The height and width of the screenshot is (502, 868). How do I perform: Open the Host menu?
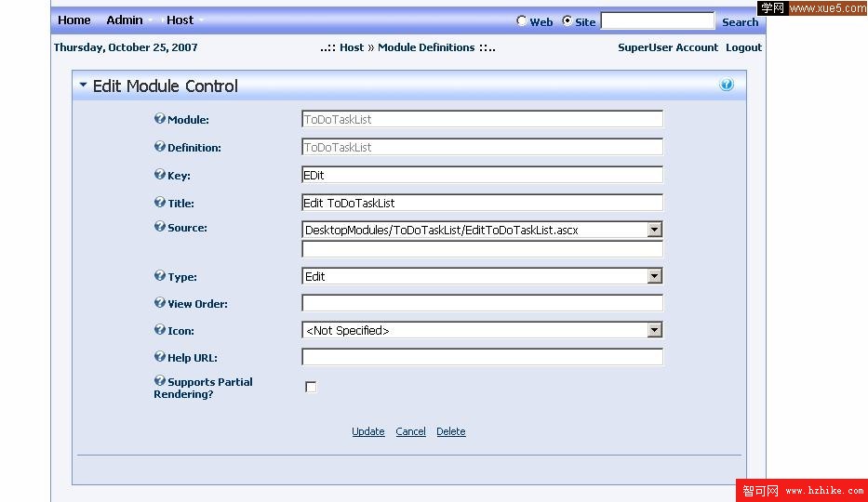click(x=180, y=20)
